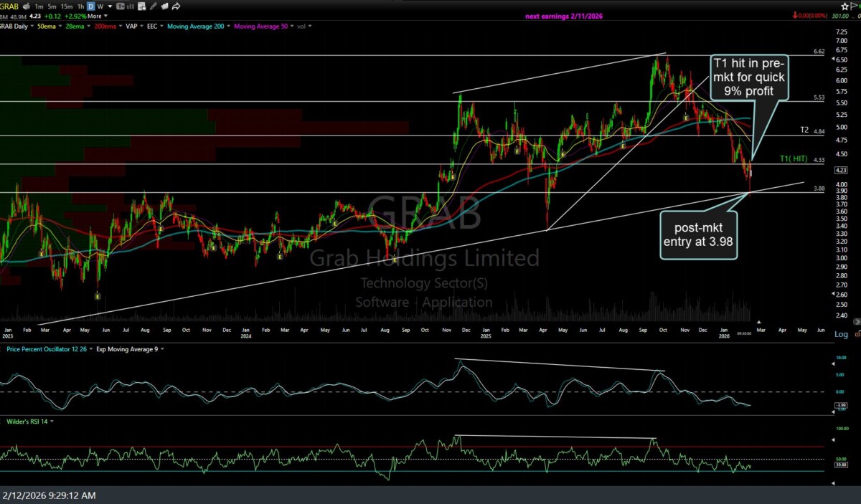The width and height of the screenshot is (861, 504).
Task: Click the flag icon at top right
Action: click(855, 6)
